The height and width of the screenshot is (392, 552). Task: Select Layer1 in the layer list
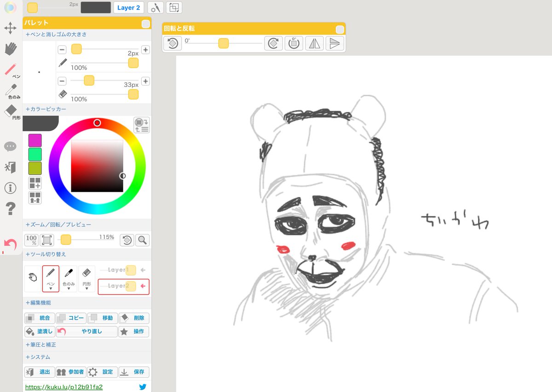pyautogui.click(x=123, y=270)
